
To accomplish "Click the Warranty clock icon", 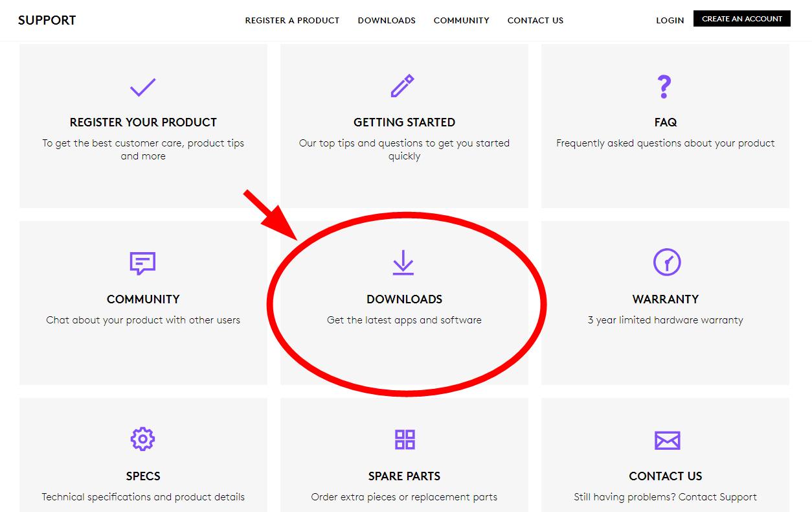I will pos(667,262).
